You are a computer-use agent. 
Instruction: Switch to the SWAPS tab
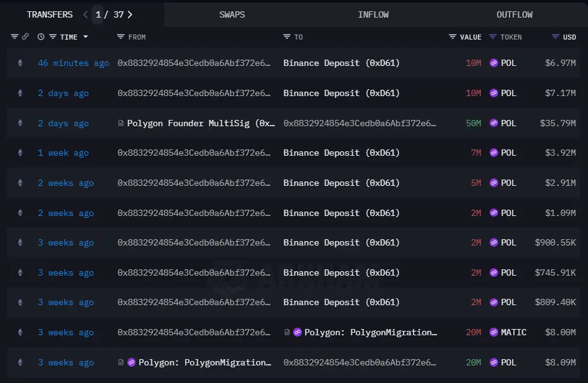tap(232, 14)
